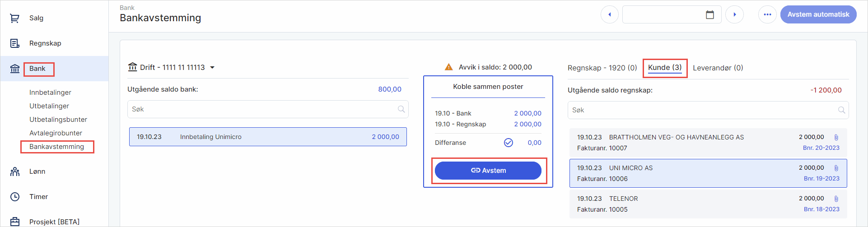
Task: Click the Salg shopping cart icon
Action: tap(15, 18)
